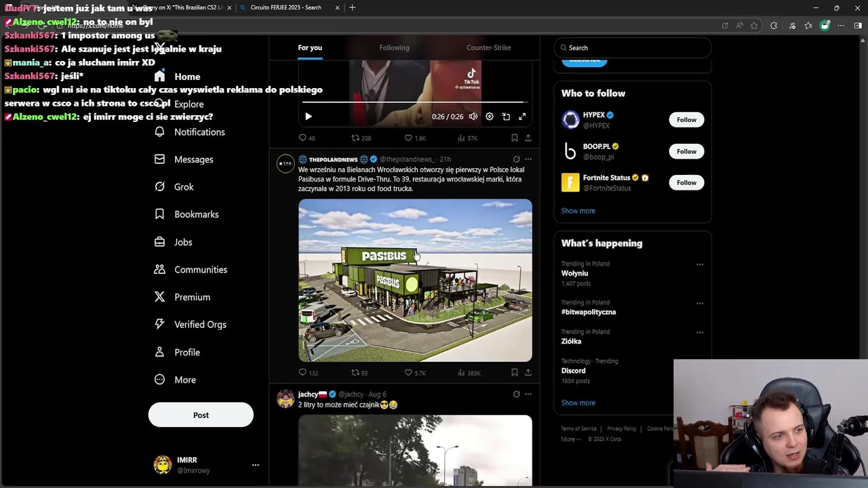The image size is (868, 488).
Task: Bookmark the video post with 57K views
Action: (515, 138)
